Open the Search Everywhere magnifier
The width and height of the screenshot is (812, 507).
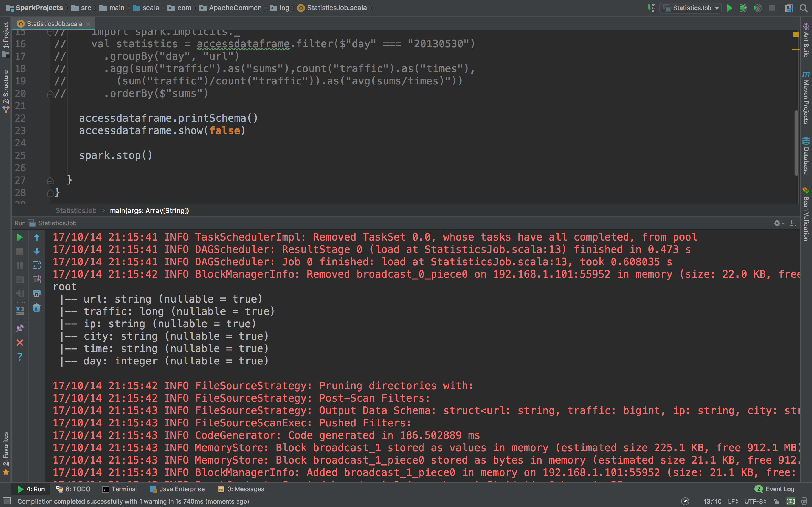[x=803, y=8]
